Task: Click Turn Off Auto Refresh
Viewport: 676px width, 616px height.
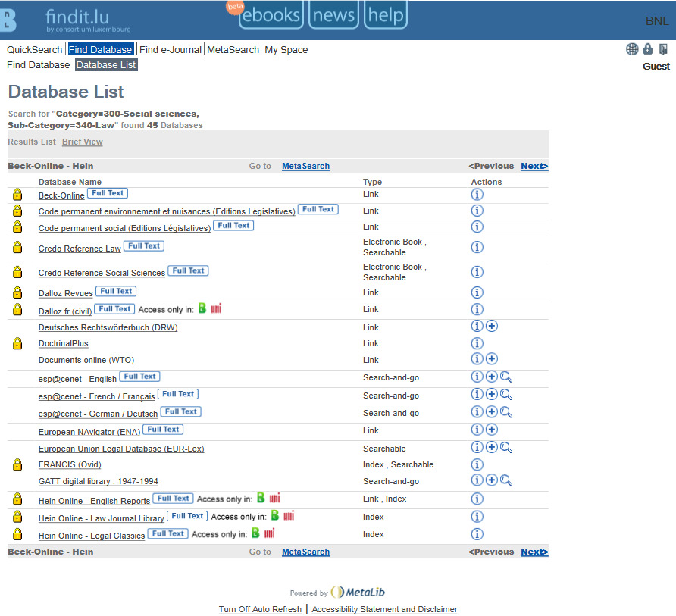Action: tap(260, 609)
